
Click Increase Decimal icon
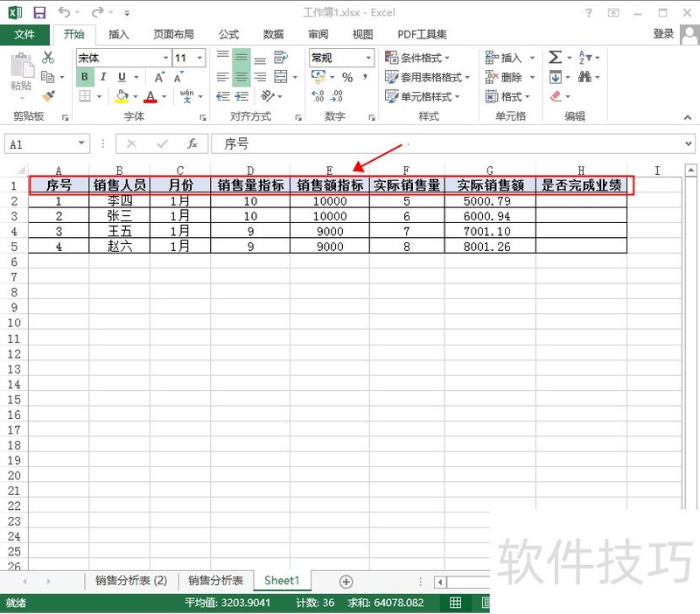point(318,96)
